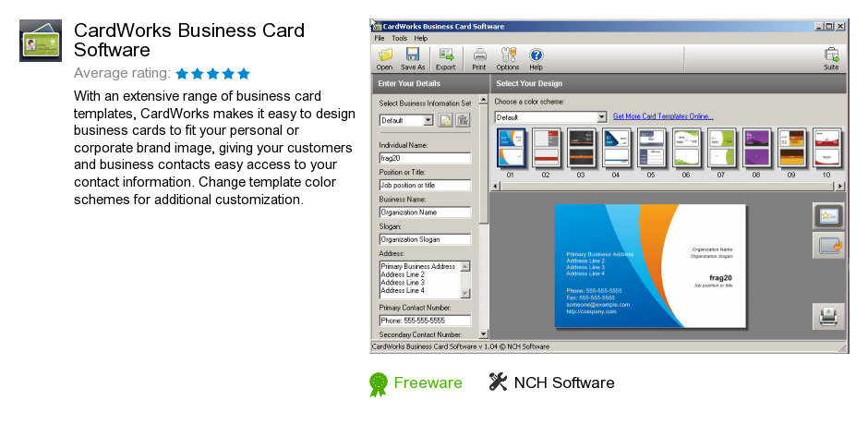868x425 pixels.
Task: Expand the Business Information Set dropdown
Action: [428, 120]
